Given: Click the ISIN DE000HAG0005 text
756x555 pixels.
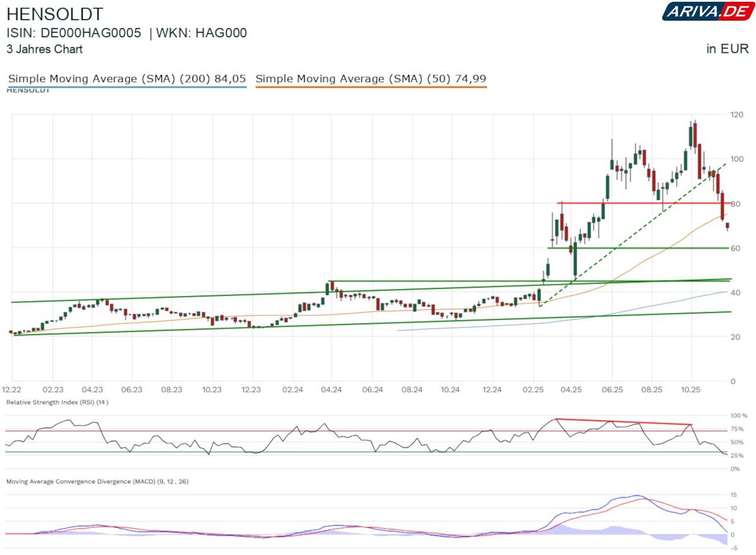Looking at the screenshot, I should pos(74,33).
